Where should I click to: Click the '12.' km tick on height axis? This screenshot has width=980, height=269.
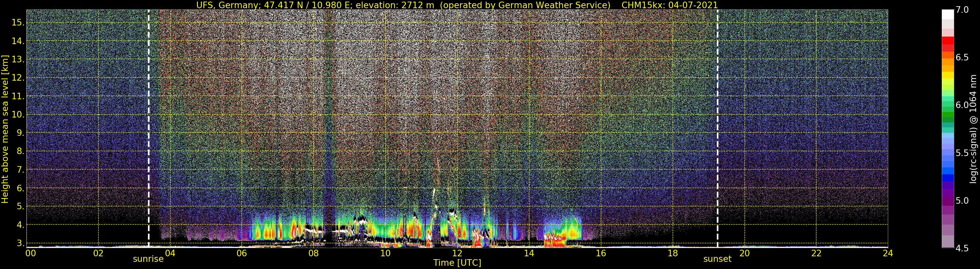18,78
